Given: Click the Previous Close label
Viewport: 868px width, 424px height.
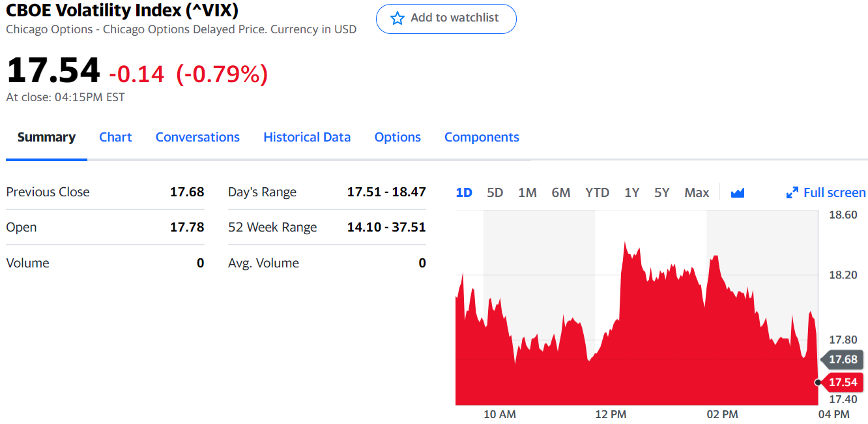Looking at the screenshot, I should pos(48,192).
